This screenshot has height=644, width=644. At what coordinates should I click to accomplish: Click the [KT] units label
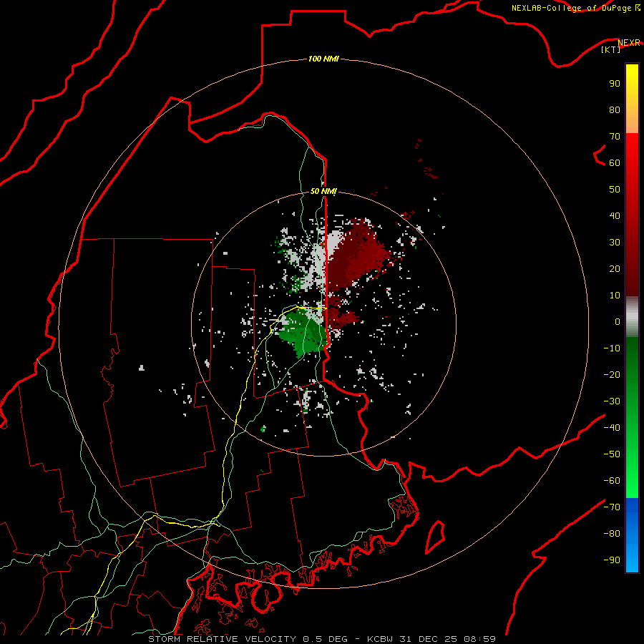pyautogui.click(x=611, y=49)
